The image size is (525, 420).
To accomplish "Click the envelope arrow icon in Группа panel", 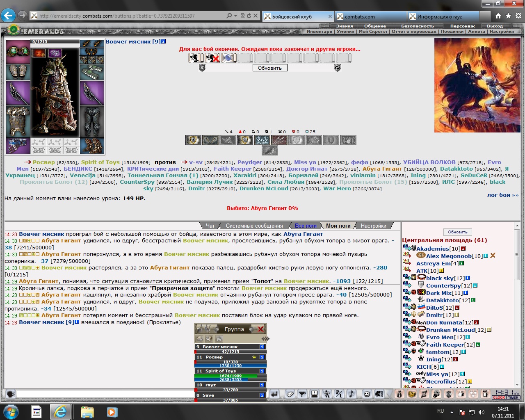I will point(199,339).
